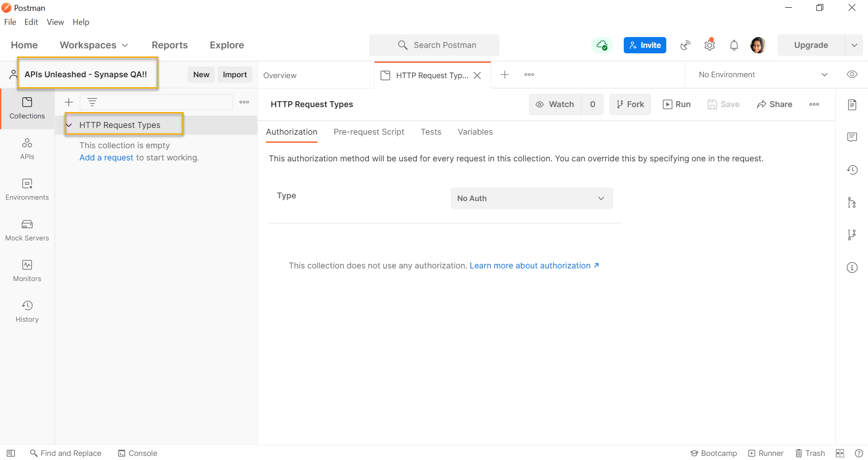
Task: Run the collection
Action: pyautogui.click(x=677, y=104)
